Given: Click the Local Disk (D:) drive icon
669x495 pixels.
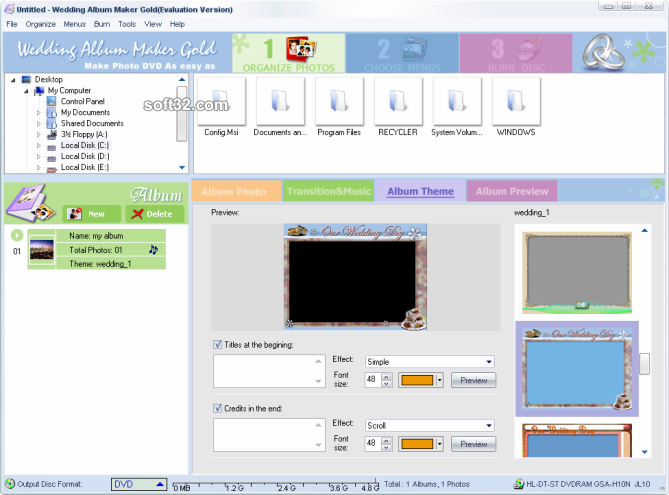Looking at the screenshot, I should coord(52,157).
